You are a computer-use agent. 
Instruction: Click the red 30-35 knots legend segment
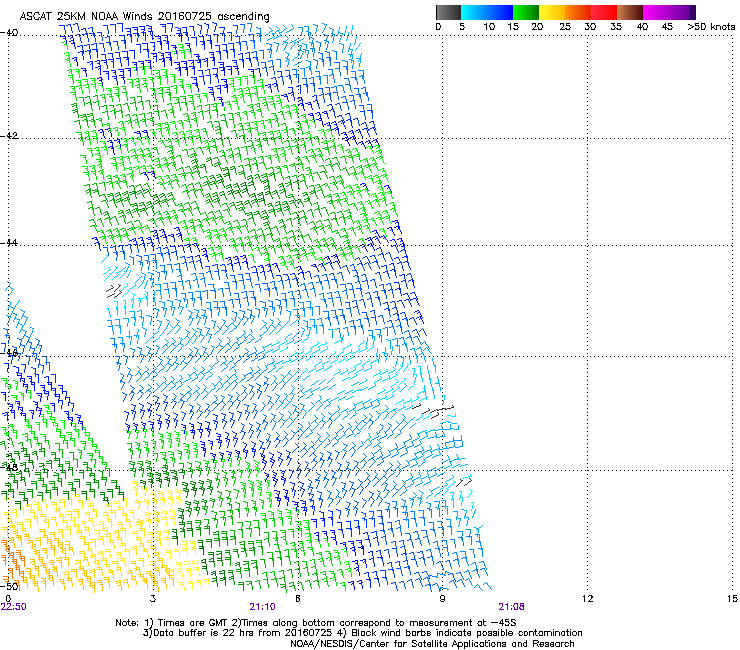tap(604, 12)
